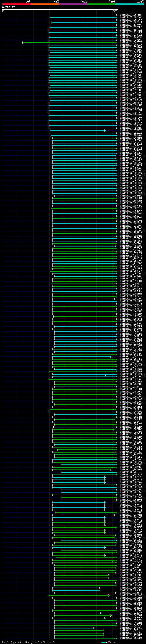146x644 pixels.
Task: Select hit label UniRef100_A0CK95
Action: [131, 578]
